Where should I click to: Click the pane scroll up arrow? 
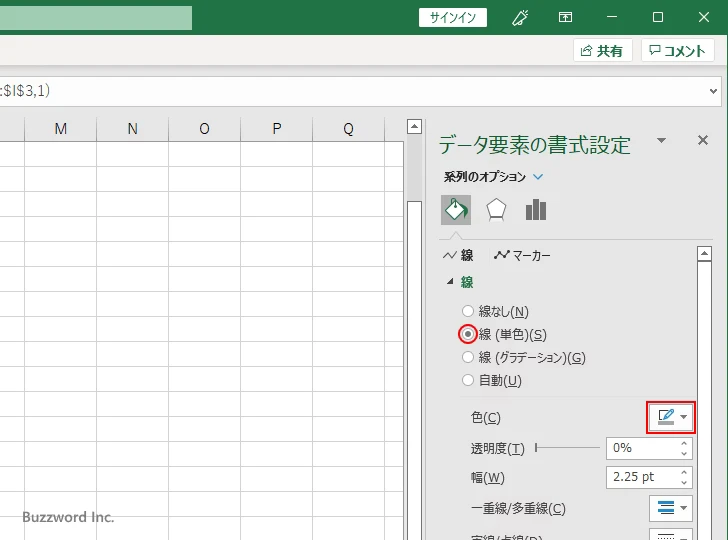pyautogui.click(x=704, y=254)
